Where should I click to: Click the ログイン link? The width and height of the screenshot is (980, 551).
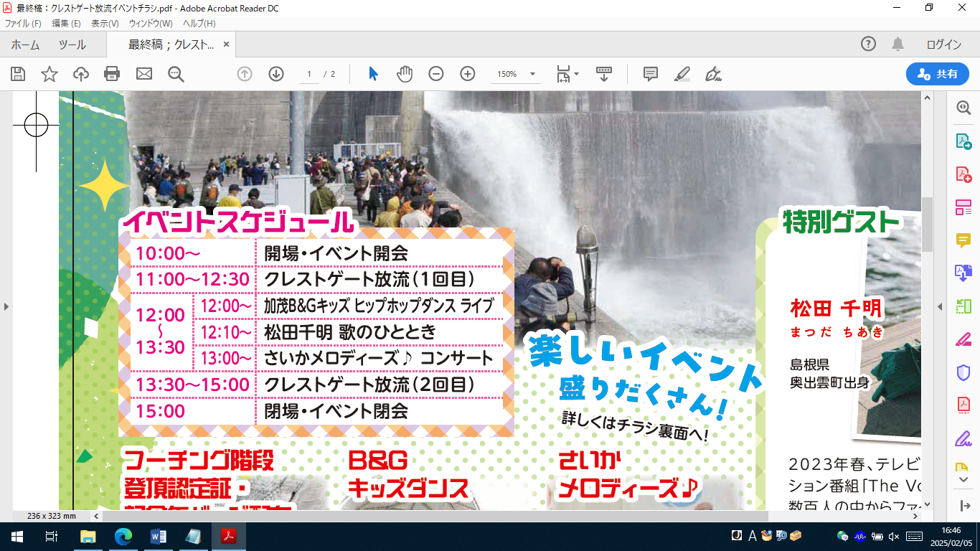point(943,44)
